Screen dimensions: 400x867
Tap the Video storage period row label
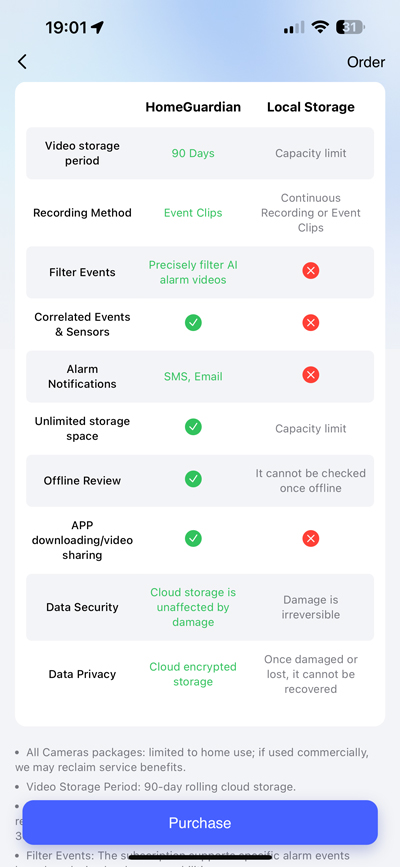click(x=82, y=153)
